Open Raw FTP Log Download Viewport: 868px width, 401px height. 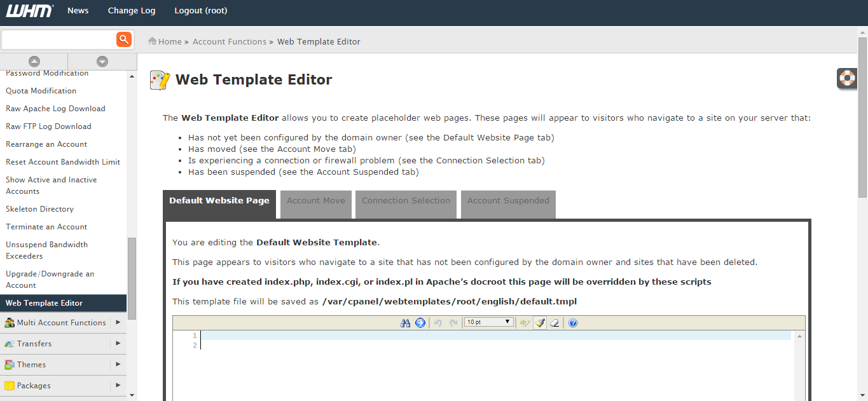coord(48,126)
